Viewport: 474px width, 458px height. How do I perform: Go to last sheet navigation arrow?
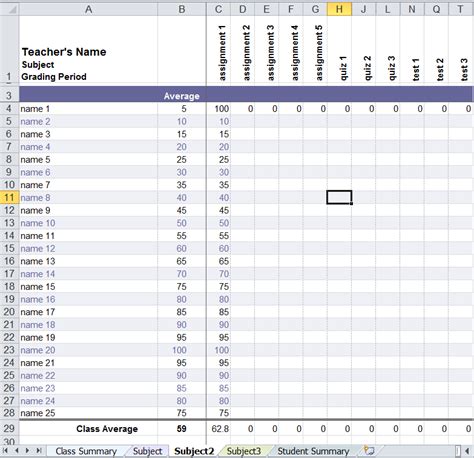point(39,451)
